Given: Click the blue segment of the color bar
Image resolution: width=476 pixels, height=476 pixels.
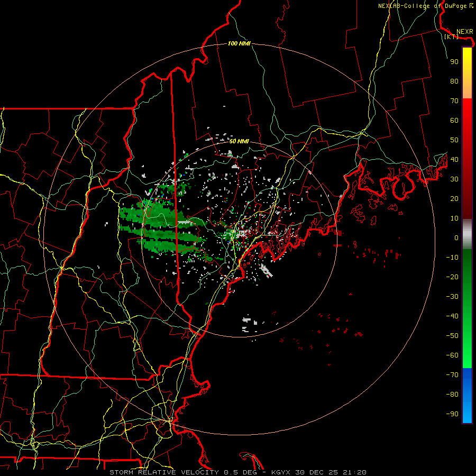Looking at the screenshot, I should (467, 396).
